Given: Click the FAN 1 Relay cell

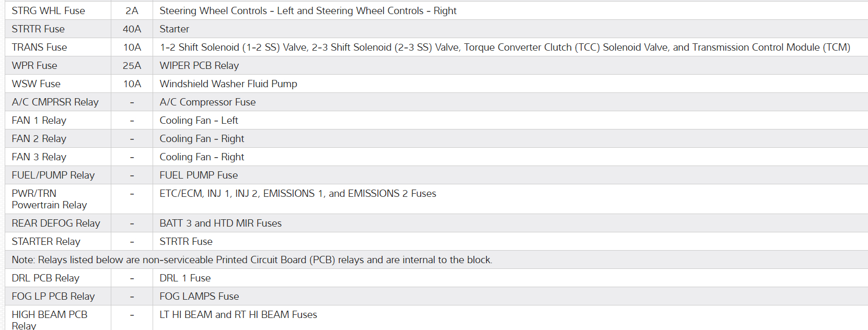Looking at the screenshot, I should click(39, 120).
